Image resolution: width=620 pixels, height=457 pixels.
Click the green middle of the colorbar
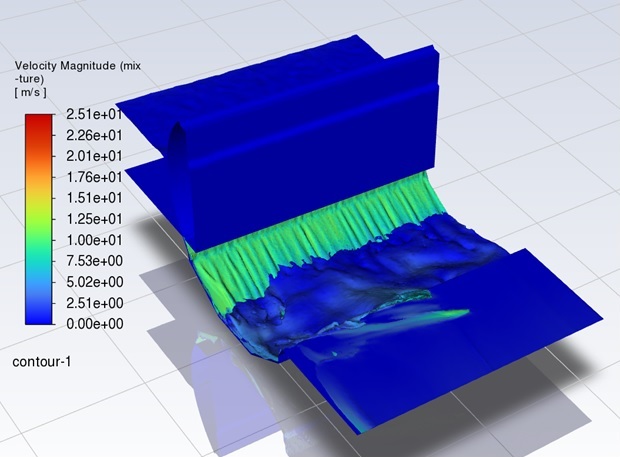point(39,229)
